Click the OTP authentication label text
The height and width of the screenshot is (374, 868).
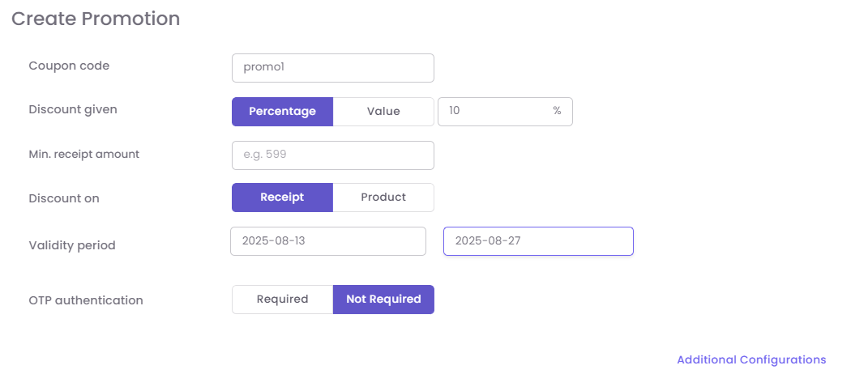86,300
